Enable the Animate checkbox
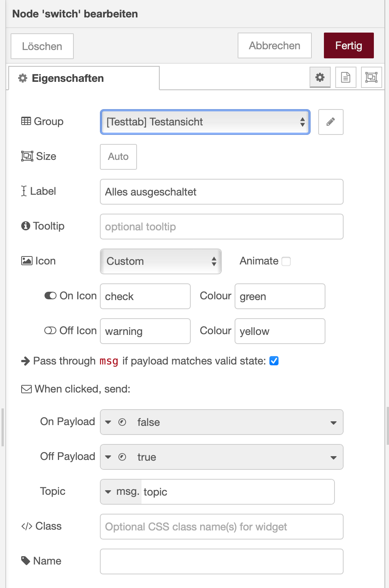This screenshot has width=389, height=588. pos(286,261)
